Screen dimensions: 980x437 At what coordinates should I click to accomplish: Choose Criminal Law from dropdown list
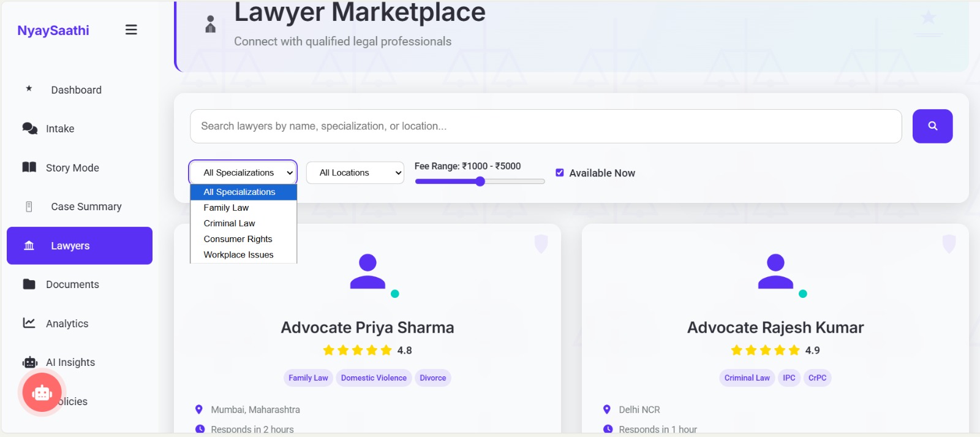pyautogui.click(x=243, y=223)
